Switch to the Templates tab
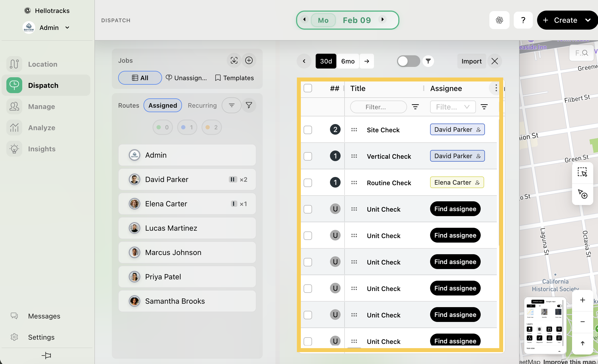 pyautogui.click(x=234, y=78)
